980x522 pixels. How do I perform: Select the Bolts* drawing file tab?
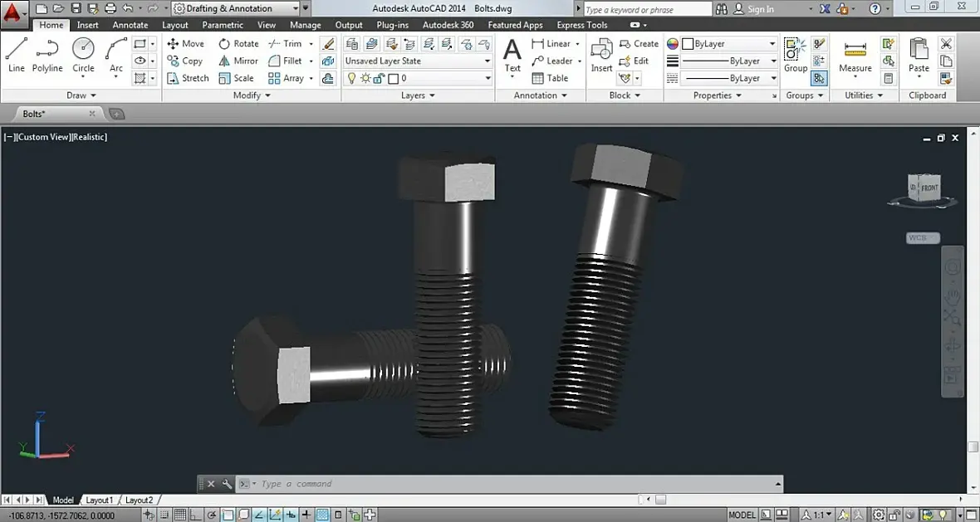(57, 114)
